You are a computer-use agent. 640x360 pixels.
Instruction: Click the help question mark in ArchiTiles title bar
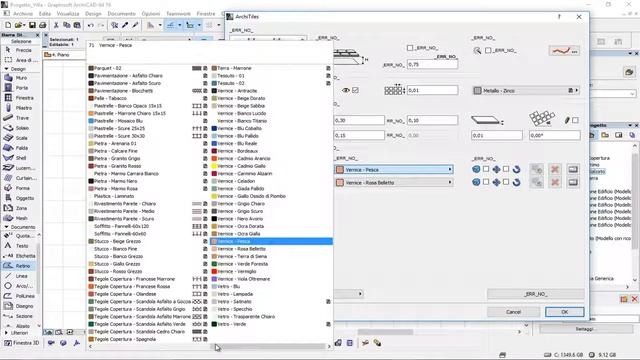click(x=559, y=17)
